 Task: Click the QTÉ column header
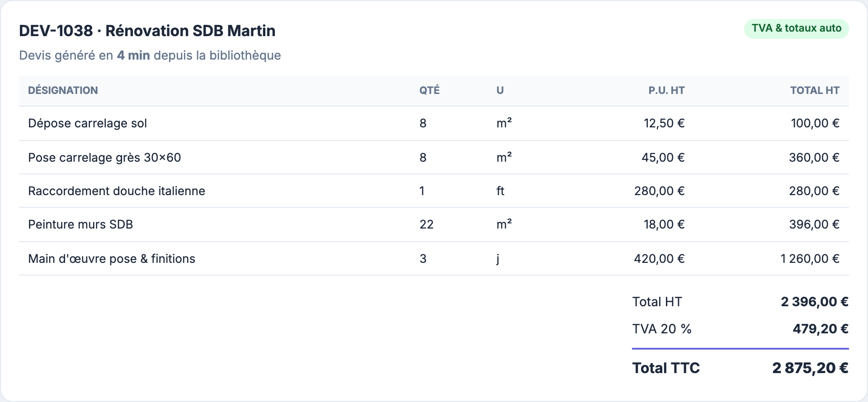pos(429,90)
